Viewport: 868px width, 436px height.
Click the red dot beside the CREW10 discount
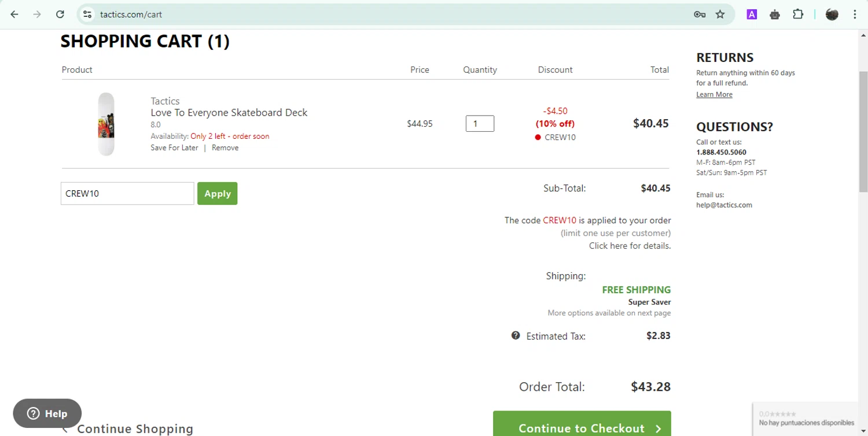click(538, 138)
